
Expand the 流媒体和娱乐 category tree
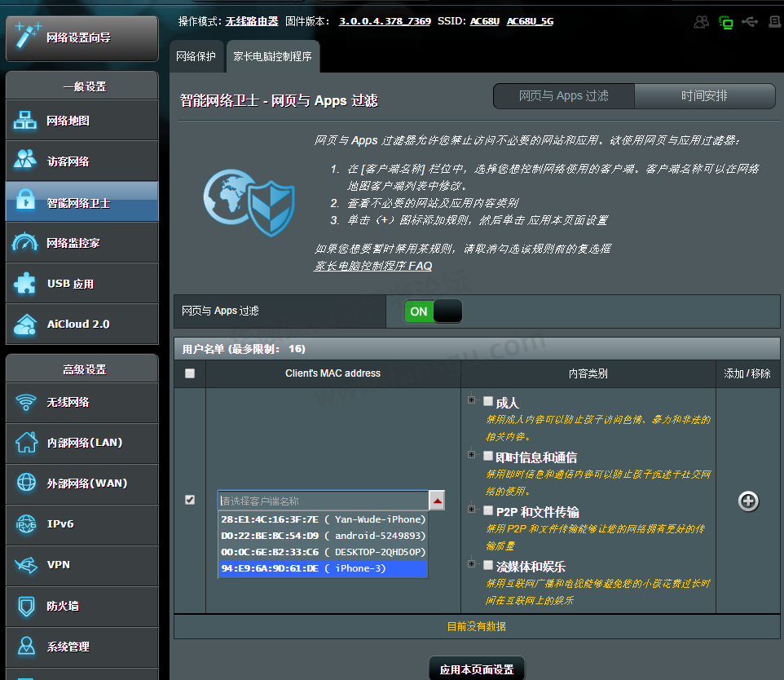[x=471, y=563]
